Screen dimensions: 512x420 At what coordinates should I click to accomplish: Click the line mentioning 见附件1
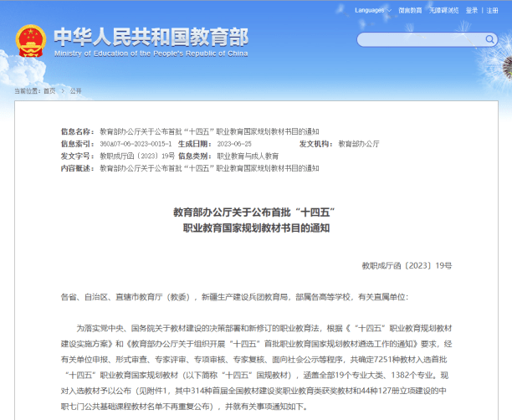pyautogui.click(x=253, y=391)
